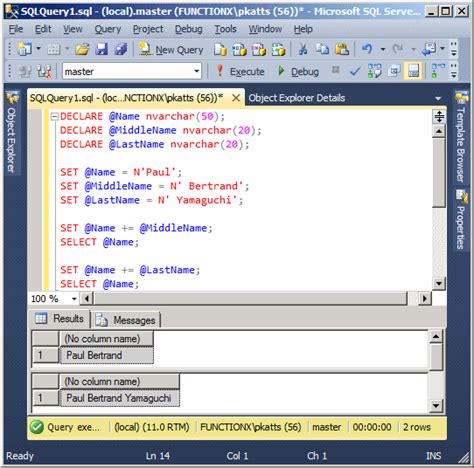Open the Object Explorer side panel

click(x=12, y=133)
